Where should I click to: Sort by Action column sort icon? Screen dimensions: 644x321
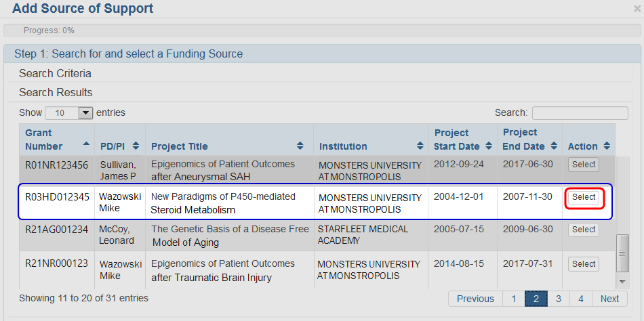pyautogui.click(x=607, y=146)
